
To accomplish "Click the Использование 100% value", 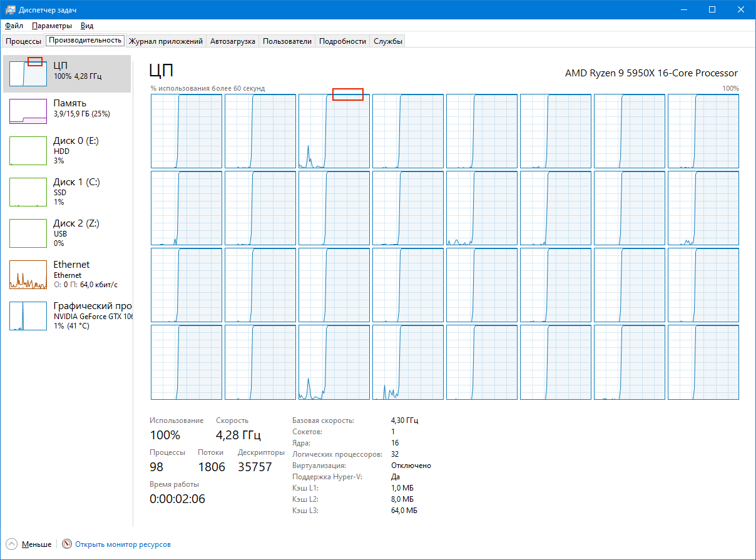I will tap(165, 435).
